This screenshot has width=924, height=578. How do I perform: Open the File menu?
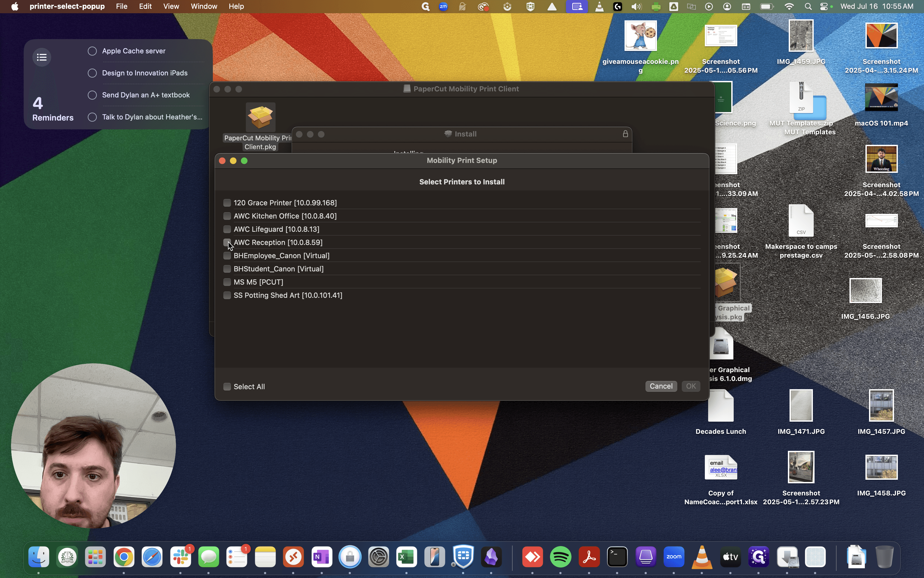(x=122, y=7)
